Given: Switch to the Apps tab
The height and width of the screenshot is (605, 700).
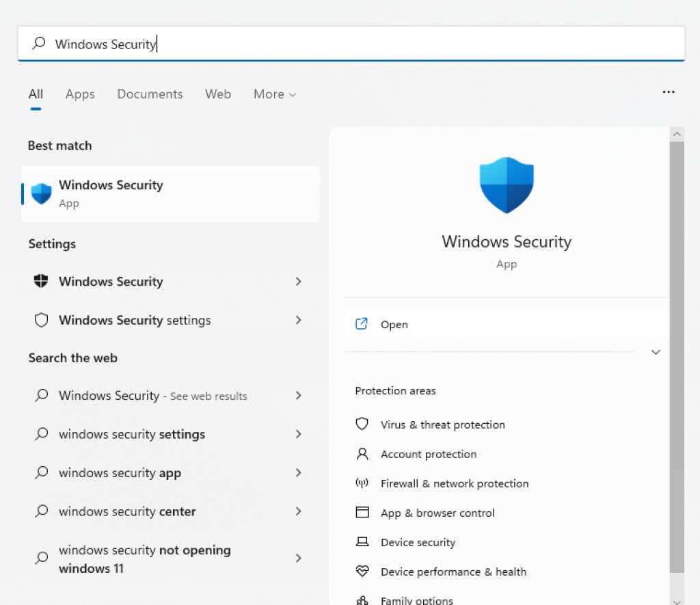Looking at the screenshot, I should tap(80, 94).
